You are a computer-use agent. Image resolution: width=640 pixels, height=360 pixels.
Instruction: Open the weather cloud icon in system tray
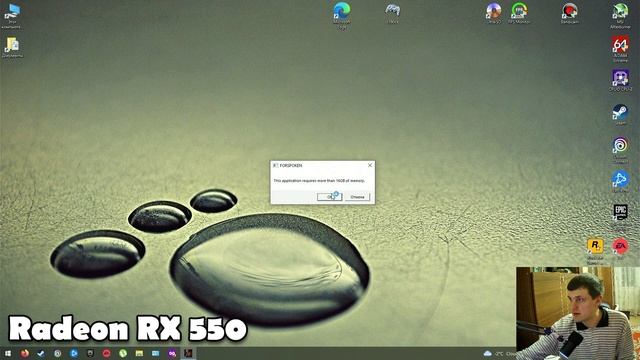487,353
